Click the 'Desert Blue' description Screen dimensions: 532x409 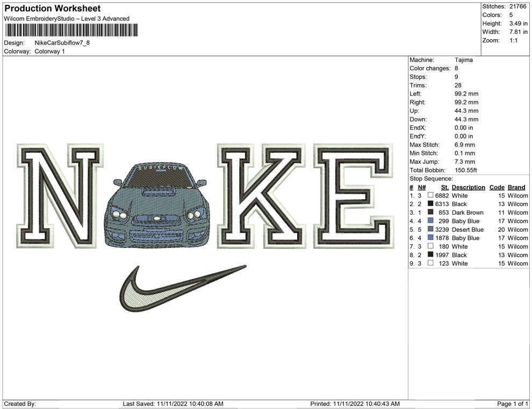coord(468,229)
